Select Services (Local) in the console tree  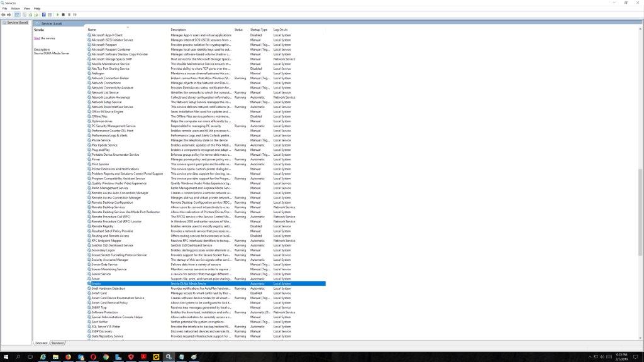pos(17,23)
